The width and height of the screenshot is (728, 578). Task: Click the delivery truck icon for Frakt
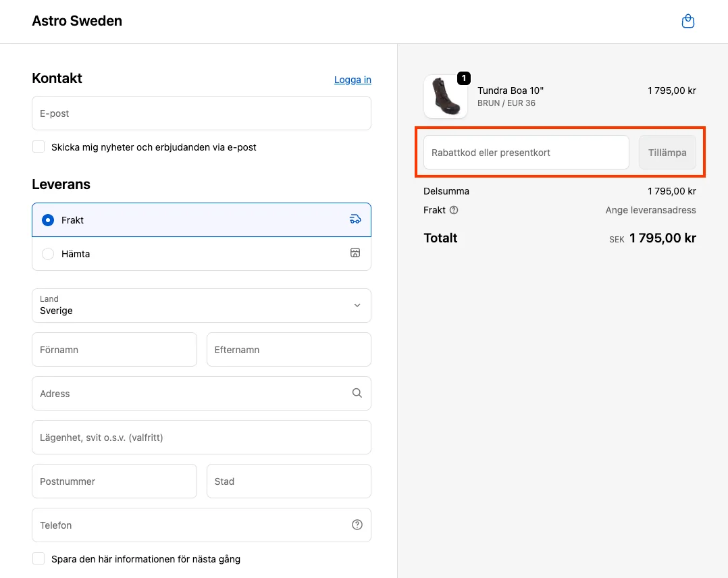tap(355, 219)
